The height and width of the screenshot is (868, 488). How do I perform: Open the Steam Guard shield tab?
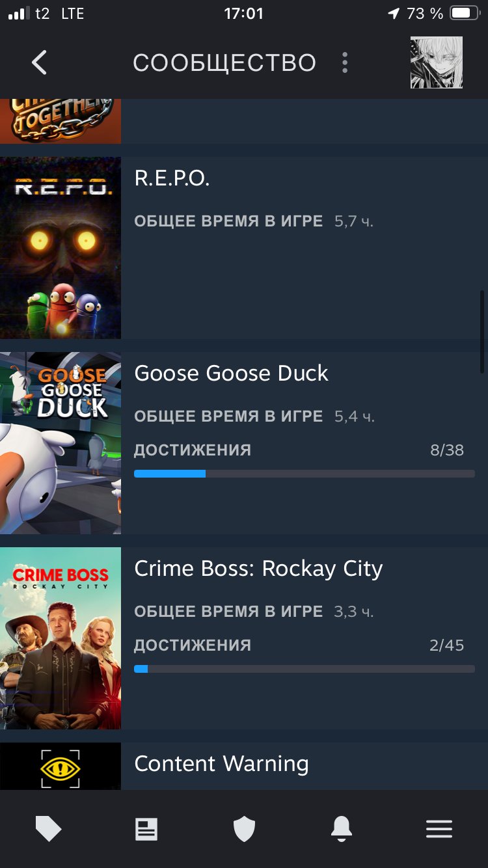tap(244, 829)
